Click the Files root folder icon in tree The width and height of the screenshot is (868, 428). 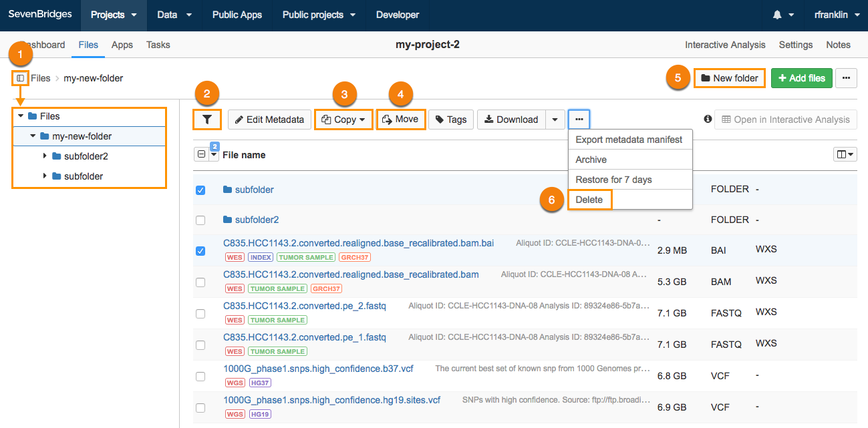(32, 116)
